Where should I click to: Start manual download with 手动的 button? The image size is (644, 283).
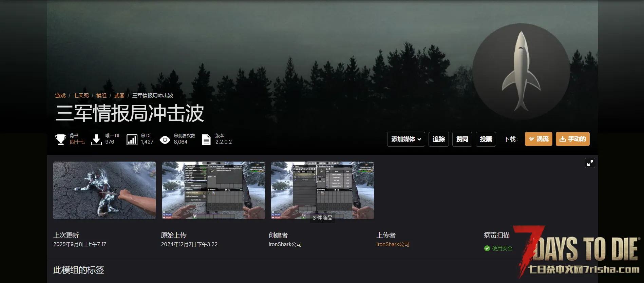tap(572, 139)
